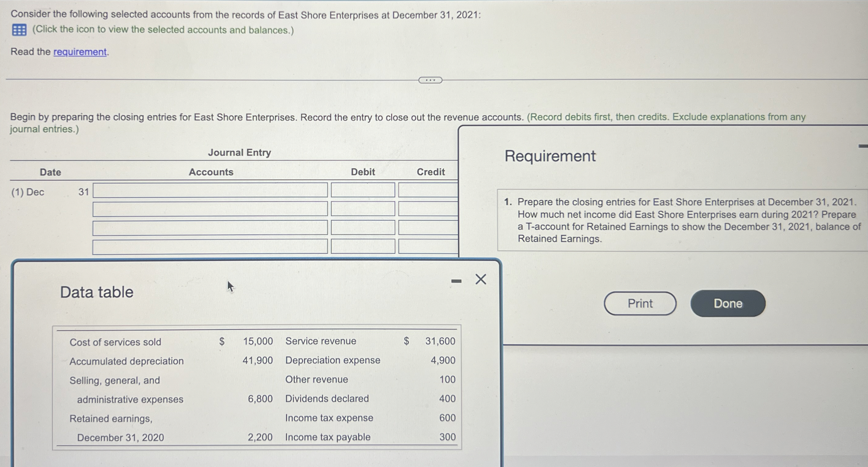Click 'Cost of services sold' label

point(115,342)
